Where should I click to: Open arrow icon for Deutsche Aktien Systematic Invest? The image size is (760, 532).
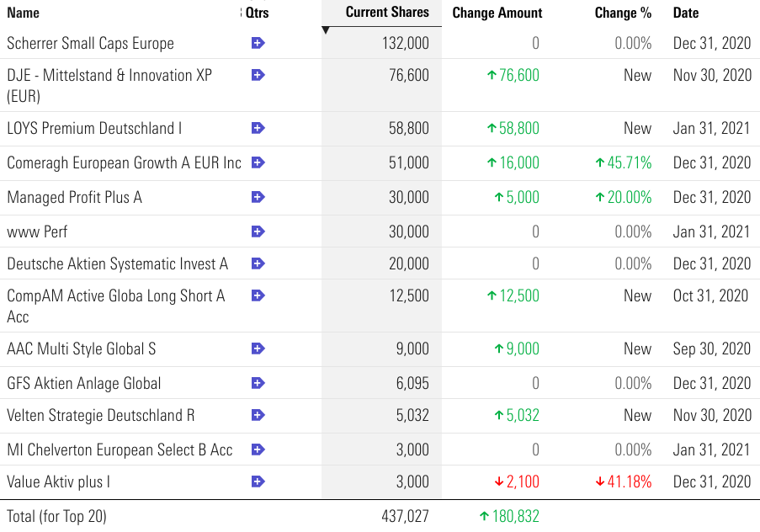point(258,263)
